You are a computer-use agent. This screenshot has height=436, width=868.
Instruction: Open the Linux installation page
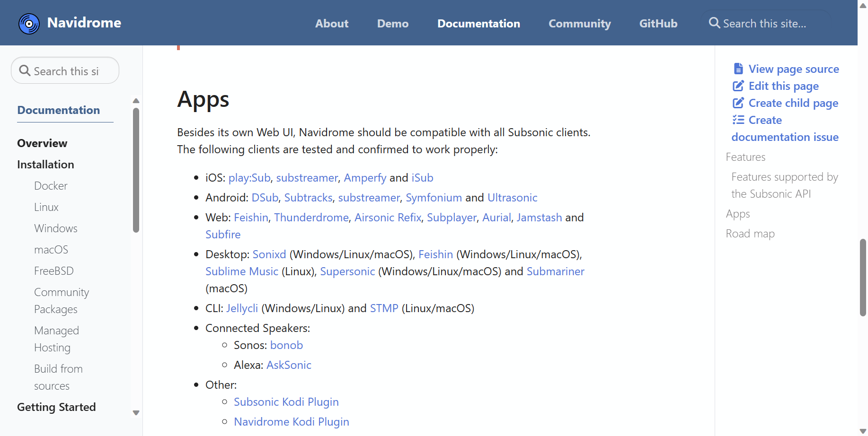click(46, 207)
